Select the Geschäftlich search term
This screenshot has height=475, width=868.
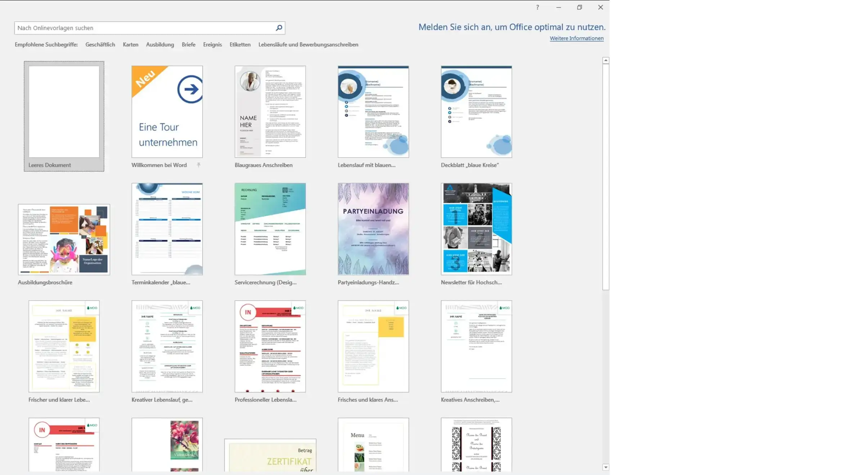click(100, 45)
